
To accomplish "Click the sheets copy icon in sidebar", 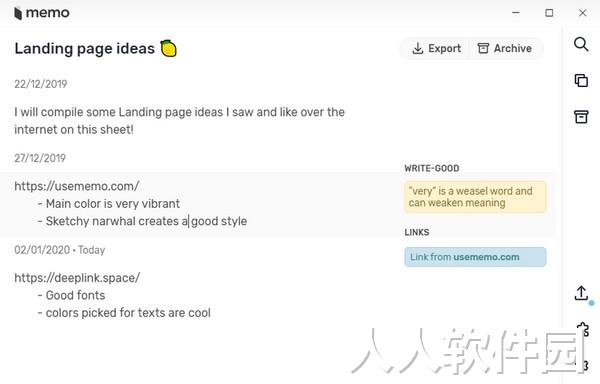I will click(x=581, y=80).
